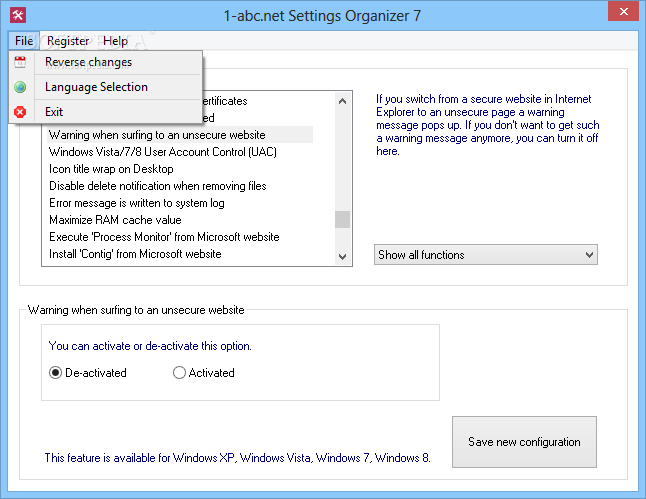The width and height of the screenshot is (646, 499).
Task: Click the function list scrollbar thumb
Action: click(342, 219)
